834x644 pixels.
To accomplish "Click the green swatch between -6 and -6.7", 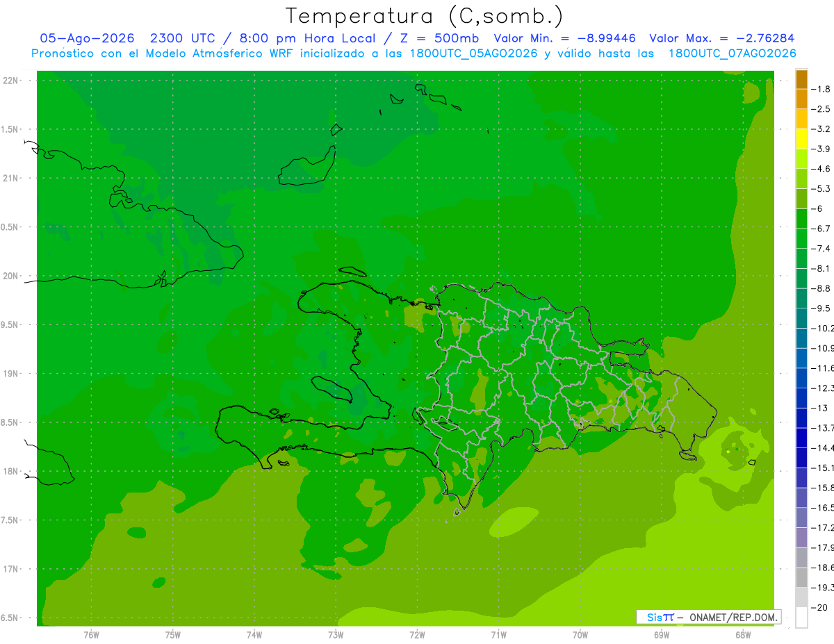I will tap(801, 219).
